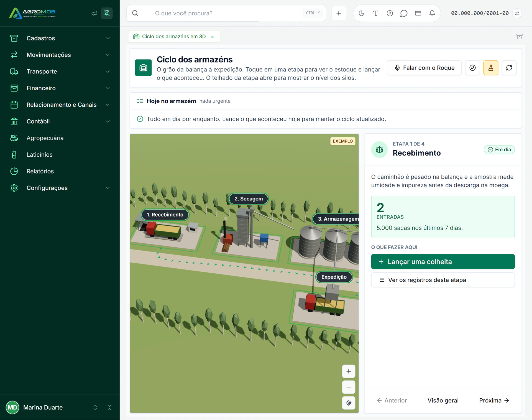The width and height of the screenshot is (532, 420).
Task: Focus the O que você procura search field
Action: click(226, 13)
